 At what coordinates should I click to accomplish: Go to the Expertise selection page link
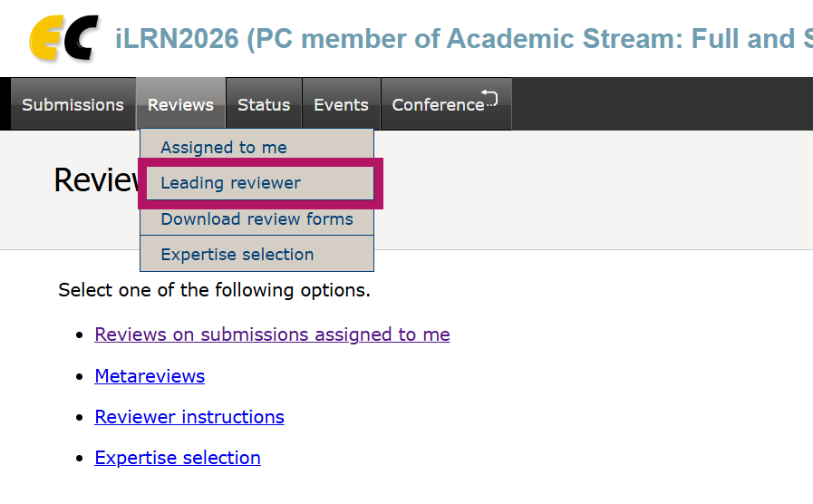178,458
